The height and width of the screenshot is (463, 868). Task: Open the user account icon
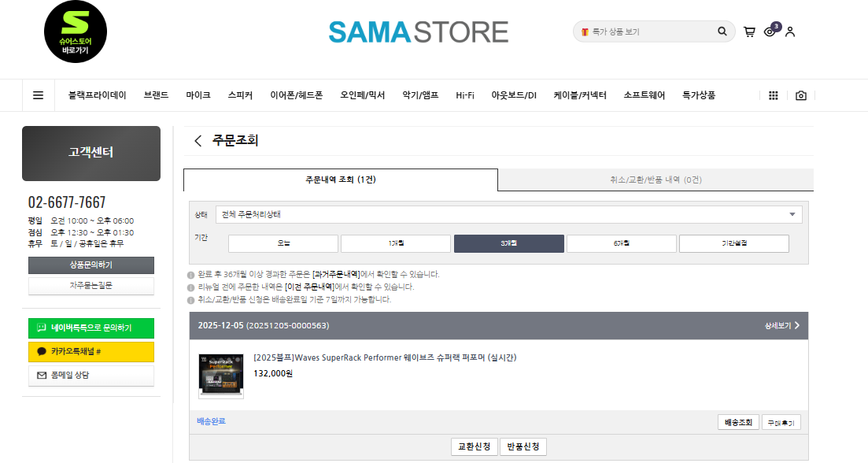click(790, 31)
